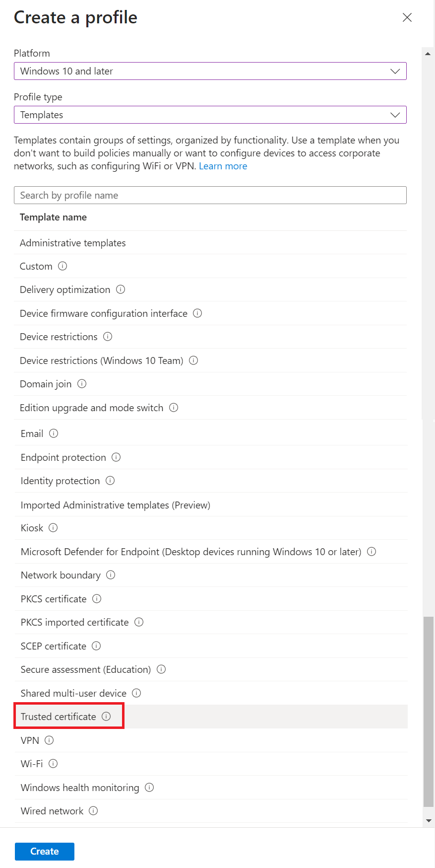Pick the Device restrictions template
Screen dimensions: 435x868
pos(59,337)
